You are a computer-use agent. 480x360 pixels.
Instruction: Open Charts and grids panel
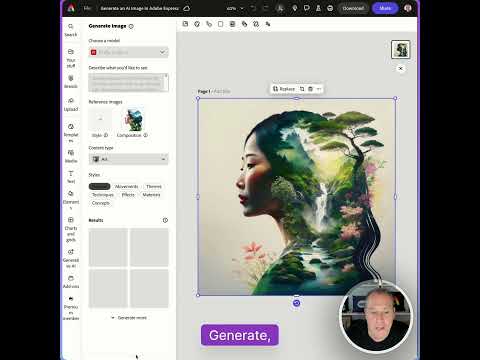click(x=71, y=229)
